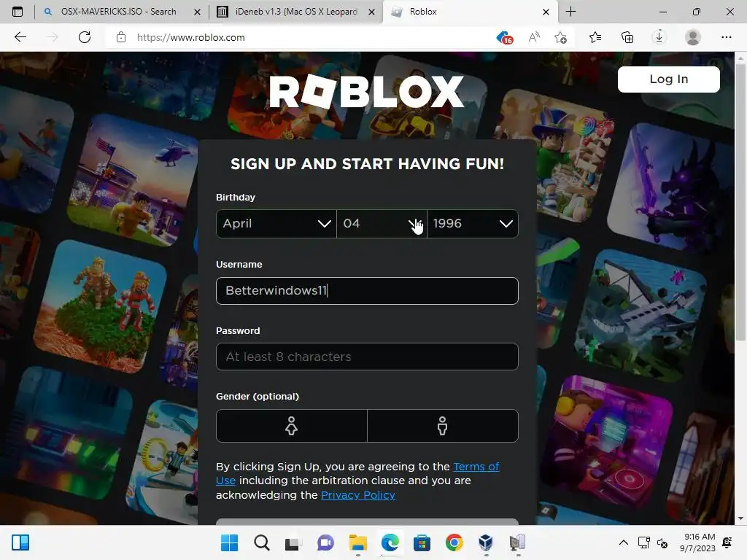Open Edge Settings and more menu

[x=726, y=37]
